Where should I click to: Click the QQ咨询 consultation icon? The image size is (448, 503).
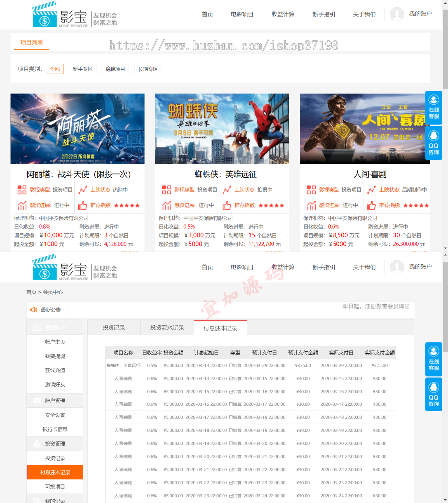[x=433, y=143]
